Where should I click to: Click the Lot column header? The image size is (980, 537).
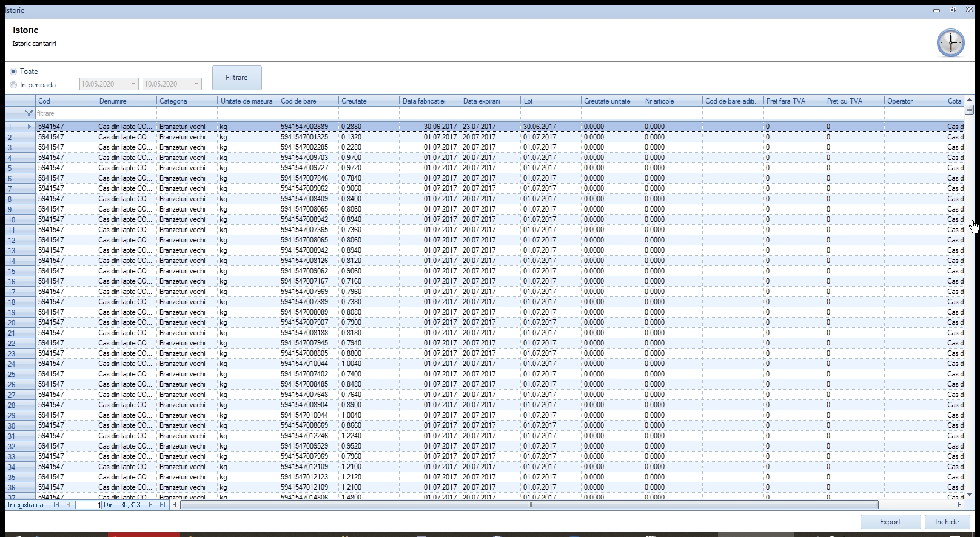pos(551,101)
